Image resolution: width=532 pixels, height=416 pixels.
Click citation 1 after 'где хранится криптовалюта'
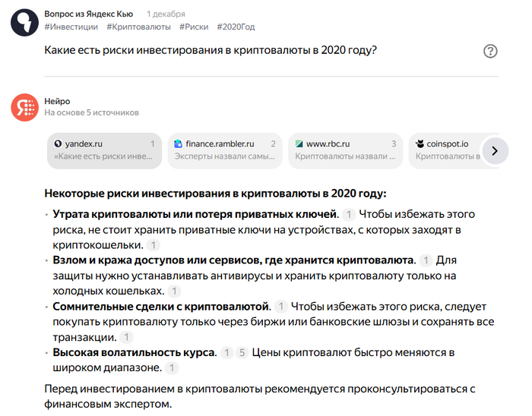click(x=426, y=260)
